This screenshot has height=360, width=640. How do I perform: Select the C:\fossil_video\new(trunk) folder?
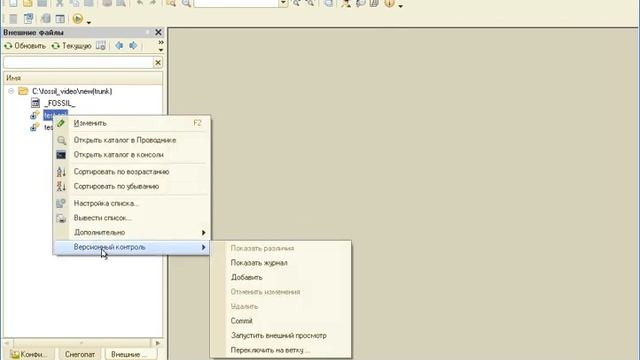coord(72,91)
